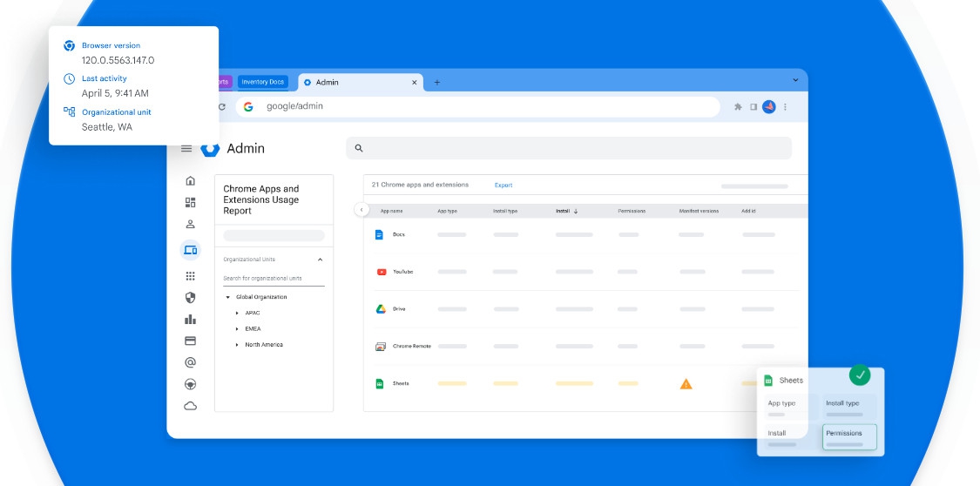
Task: Click the org chart icon beside Organizational unit
Action: tap(70, 111)
